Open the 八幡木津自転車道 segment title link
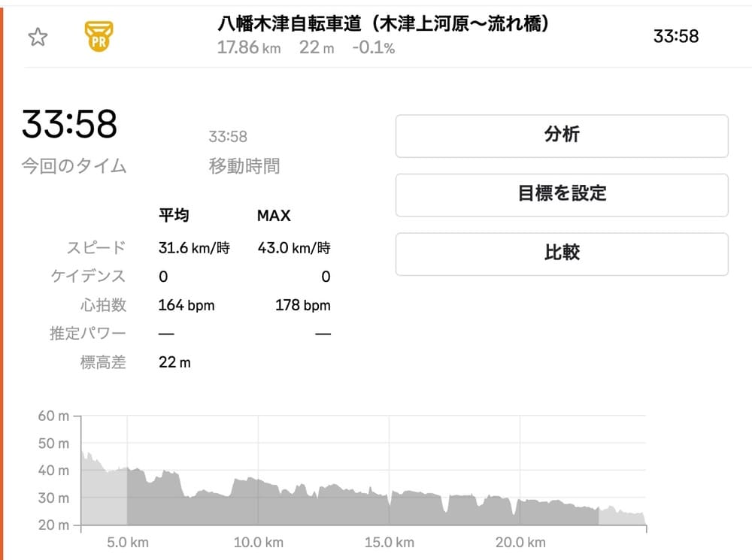The image size is (752, 560). 383,24
